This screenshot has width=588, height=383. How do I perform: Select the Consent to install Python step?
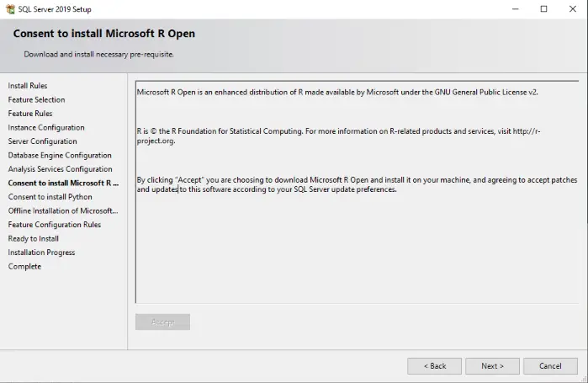tap(50, 197)
